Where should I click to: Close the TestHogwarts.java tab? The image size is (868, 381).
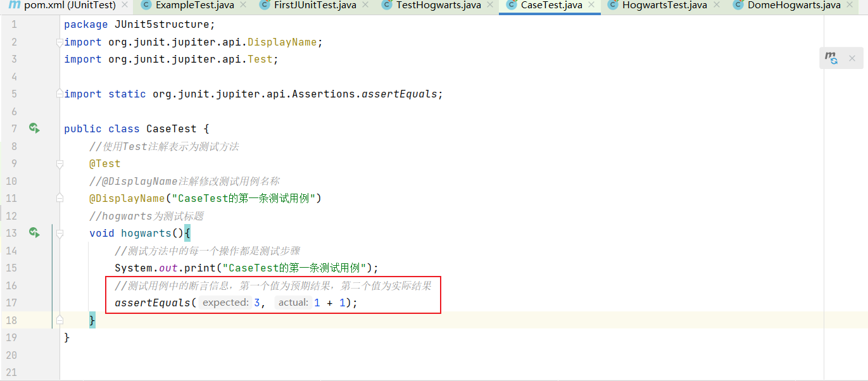491,6
